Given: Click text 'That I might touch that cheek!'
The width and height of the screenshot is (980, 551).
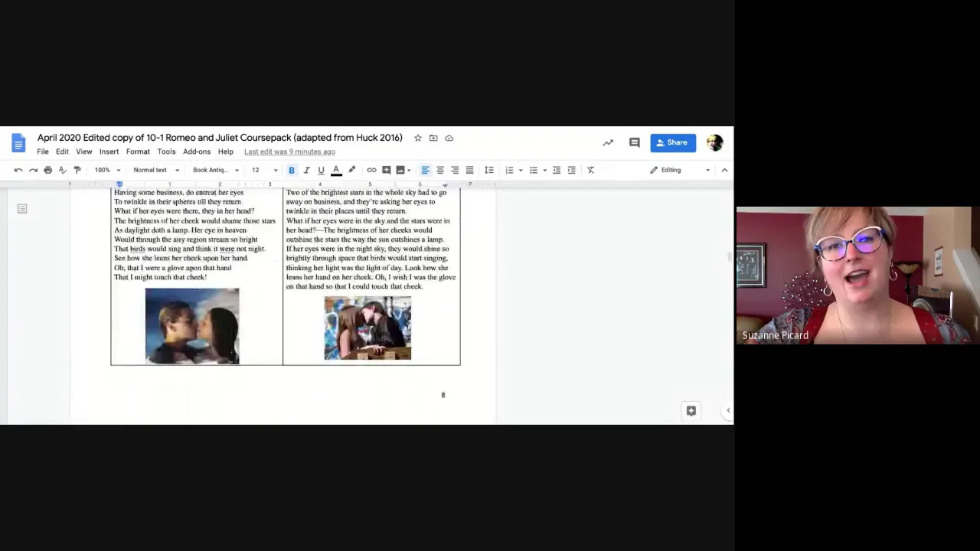Looking at the screenshot, I should [x=160, y=277].
